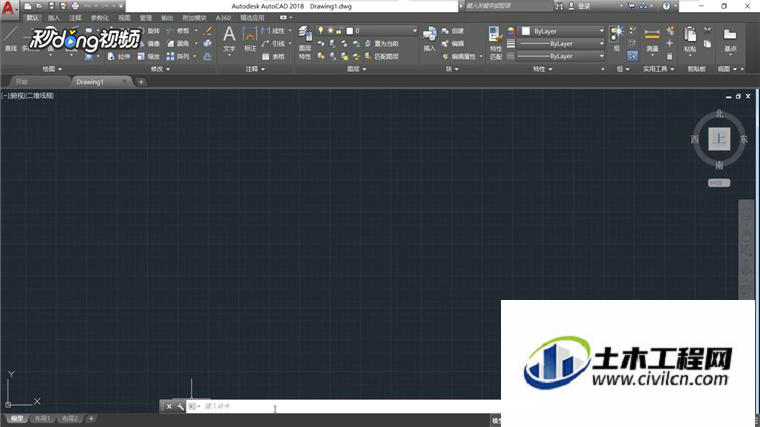Image resolution: width=760 pixels, height=427 pixels.
Task: Click the 粘贴 Paste icon
Action: point(690,40)
